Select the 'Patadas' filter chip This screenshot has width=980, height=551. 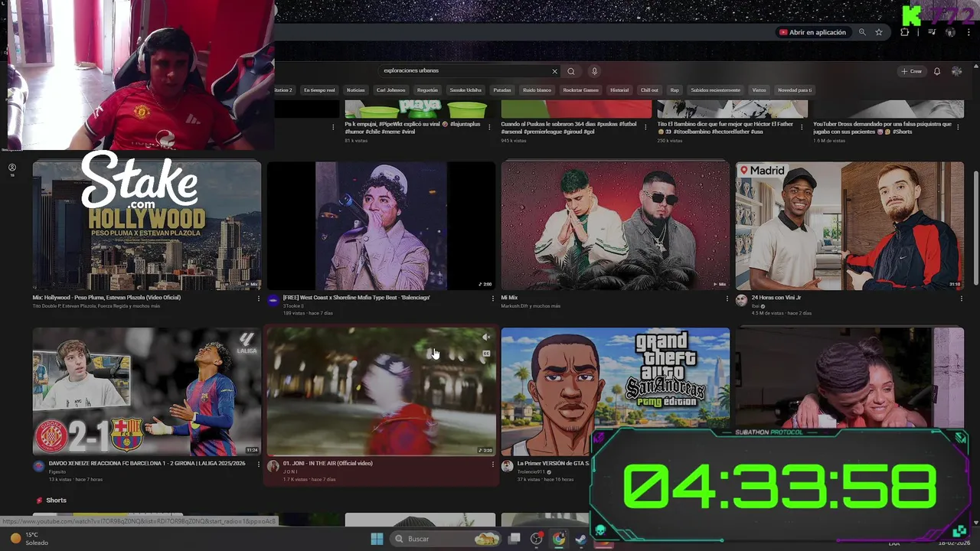pyautogui.click(x=502, y=90)
